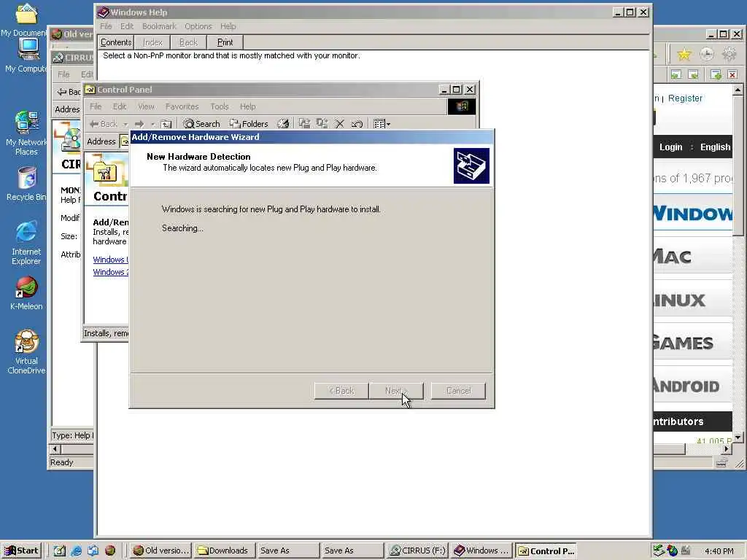The width and height of the screenshot is (747, 560).
Task: Click Search in Control Panel toolbar
Action: 202,124
